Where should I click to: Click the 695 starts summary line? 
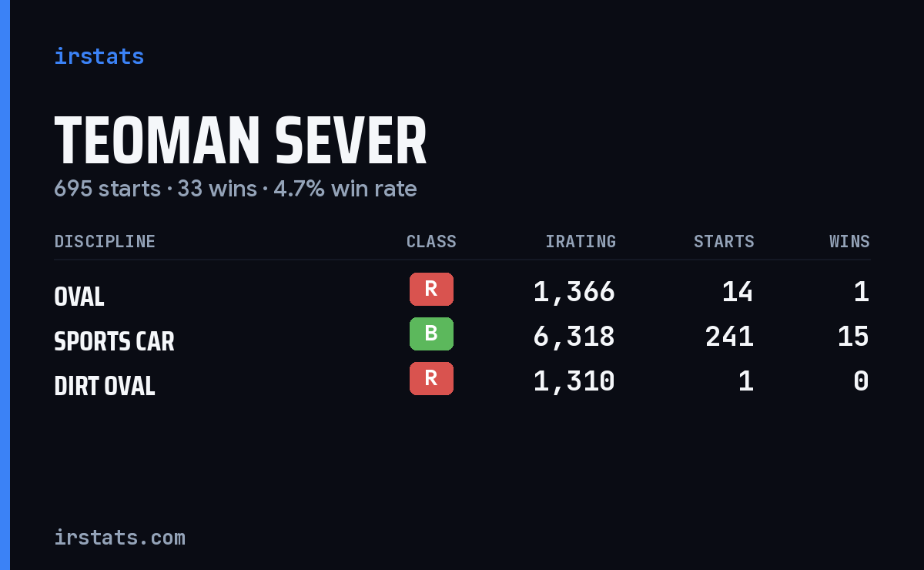(235, 189)
